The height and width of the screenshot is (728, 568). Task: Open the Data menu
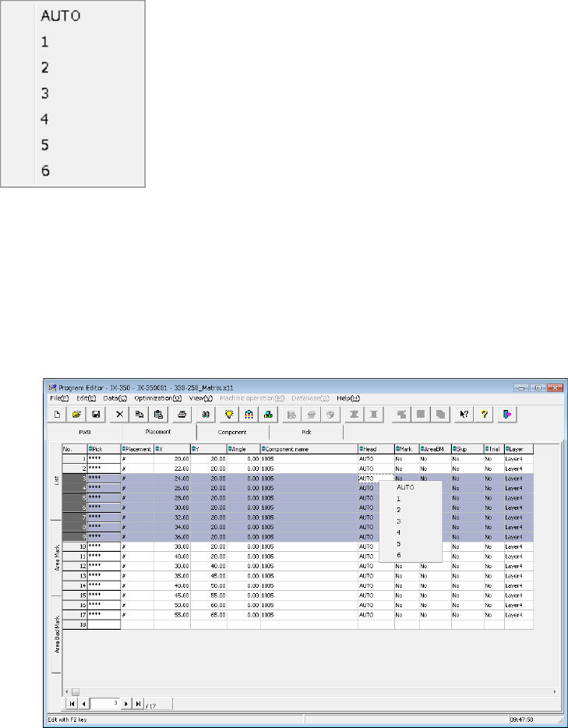tap(115, 398)
